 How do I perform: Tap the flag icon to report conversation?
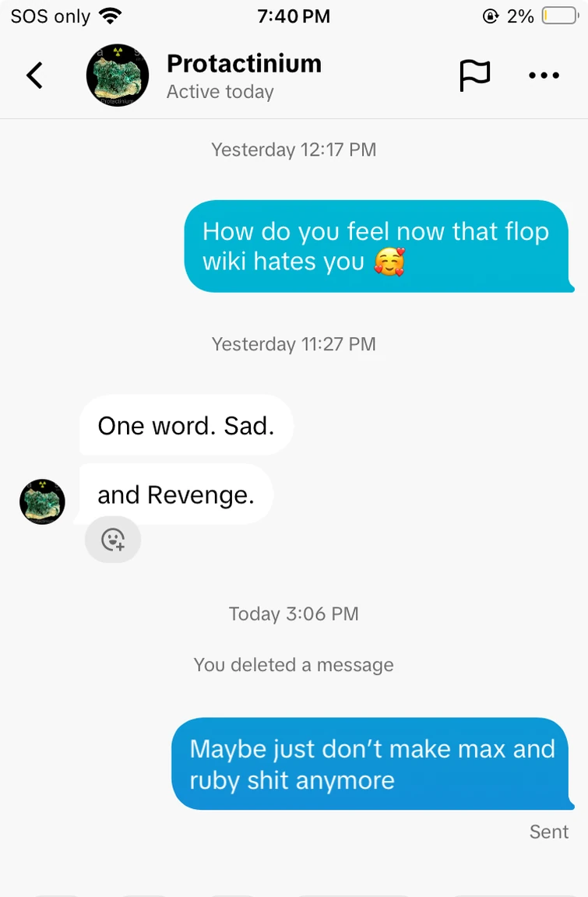coord(475,76)
